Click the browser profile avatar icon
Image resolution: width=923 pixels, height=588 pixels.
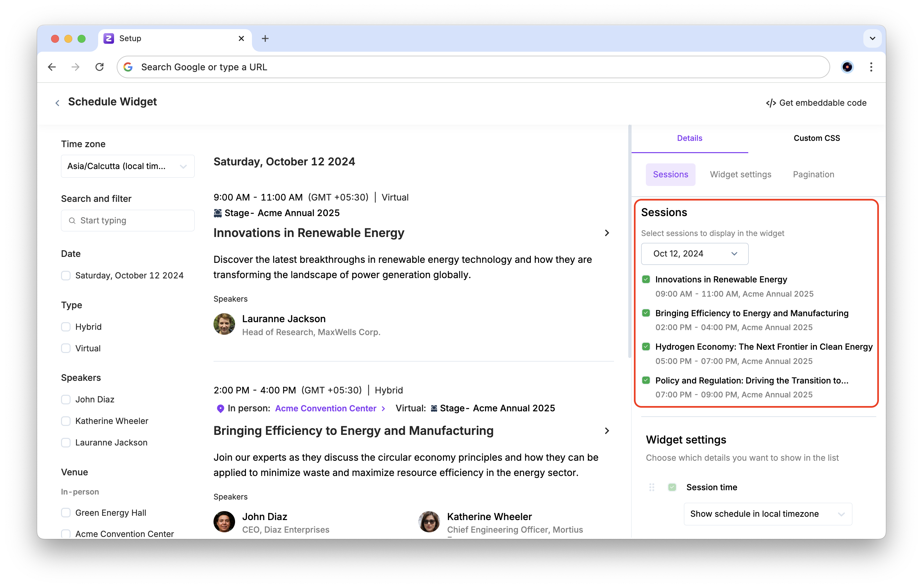coord(847,67)
